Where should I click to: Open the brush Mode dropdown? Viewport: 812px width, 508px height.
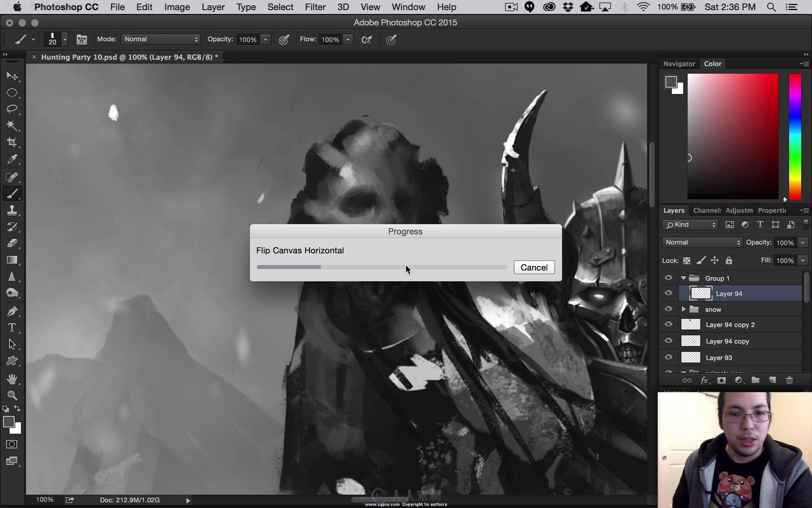(x=161, y=39)
